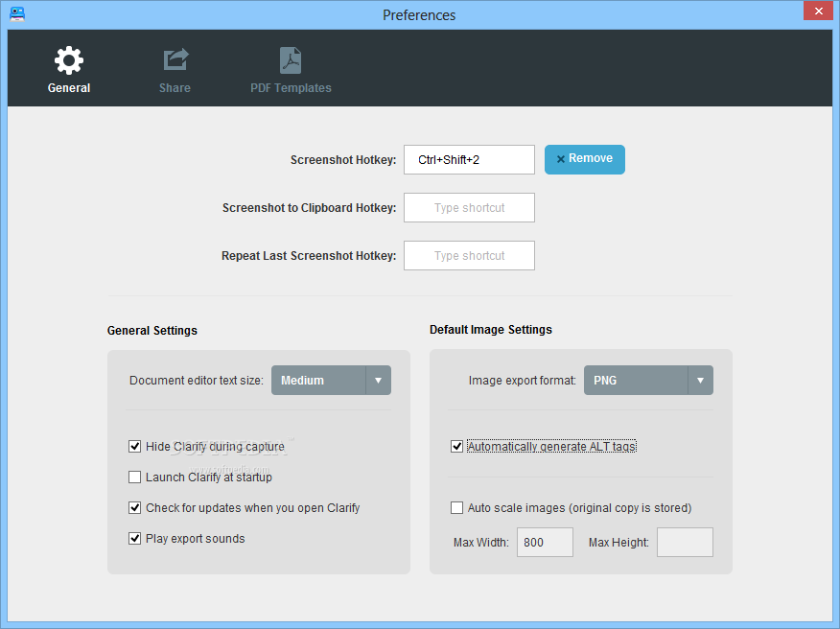The width and height of the screenshot is (840, 629).
Task: Open the Share arrow icon
Action: 175,60
